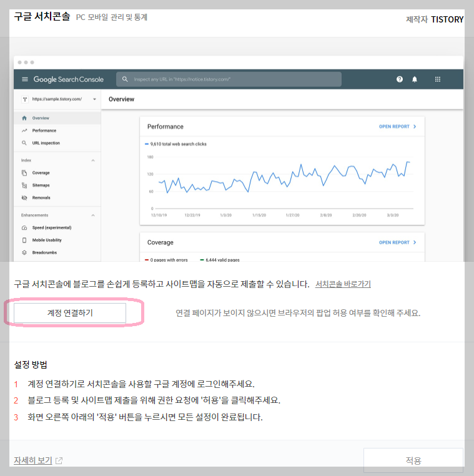
Task: Click the 계정 연결하기 button
Action: pos(70,313)
